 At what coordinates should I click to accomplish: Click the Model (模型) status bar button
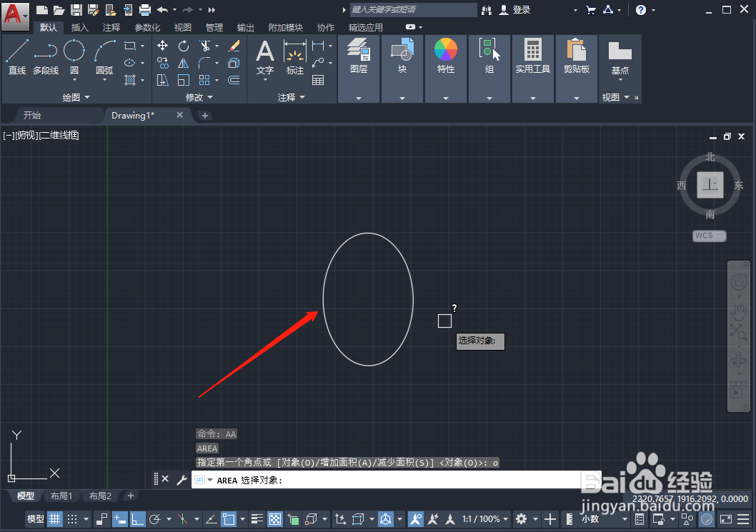[36, 519]
